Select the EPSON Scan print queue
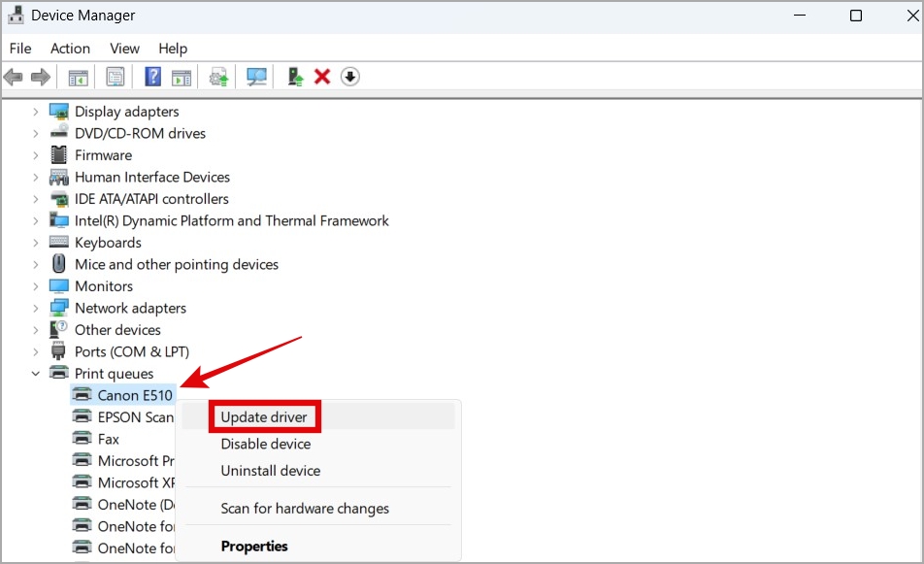Image resolution: width=924 pixels, height=564 pixels. click(136, 416)
